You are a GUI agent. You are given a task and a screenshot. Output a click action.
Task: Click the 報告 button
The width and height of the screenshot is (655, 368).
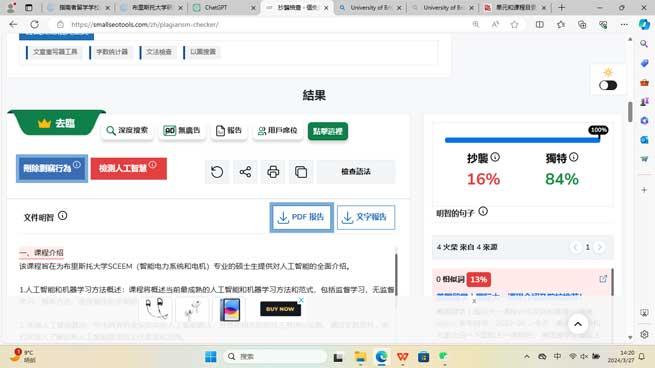[229, 131]
